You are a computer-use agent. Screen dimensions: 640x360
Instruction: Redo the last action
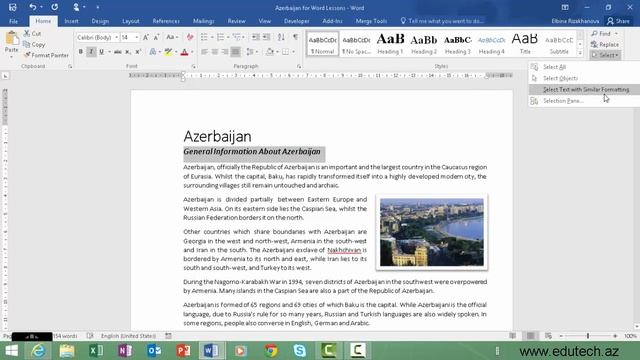click(55, 7)
